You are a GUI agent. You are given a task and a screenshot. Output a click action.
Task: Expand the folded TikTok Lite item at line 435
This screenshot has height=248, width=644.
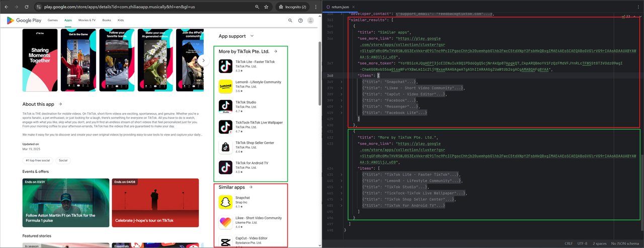341,174
